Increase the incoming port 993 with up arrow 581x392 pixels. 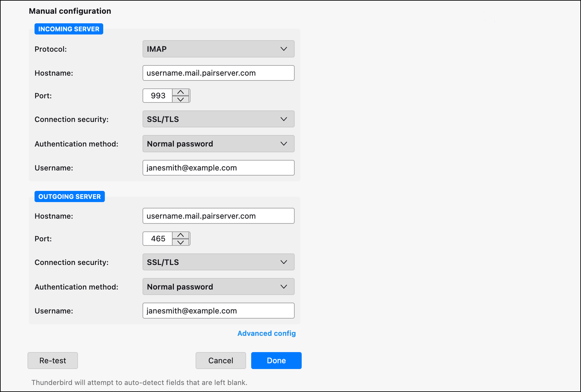(x=181, y=92)
